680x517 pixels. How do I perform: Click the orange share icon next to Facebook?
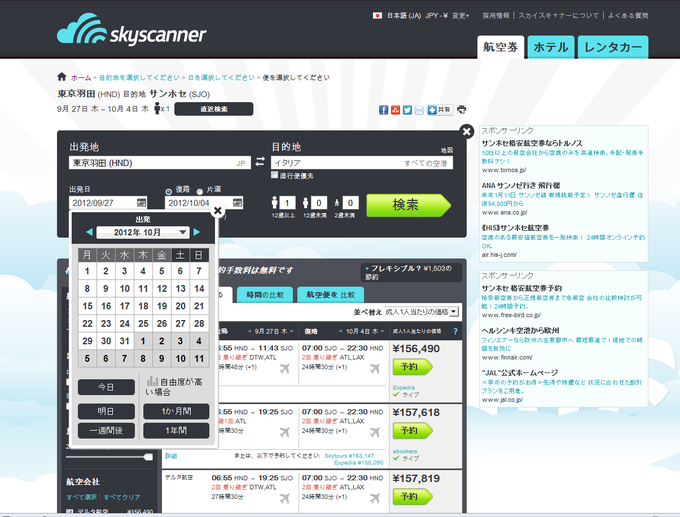pyautogui.click(x=395, y=110)
